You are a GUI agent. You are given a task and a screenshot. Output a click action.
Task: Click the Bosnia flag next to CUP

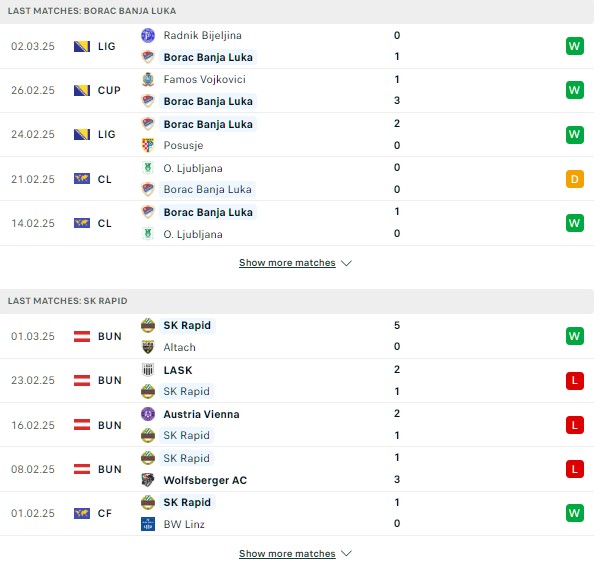(x=82, y=90)
